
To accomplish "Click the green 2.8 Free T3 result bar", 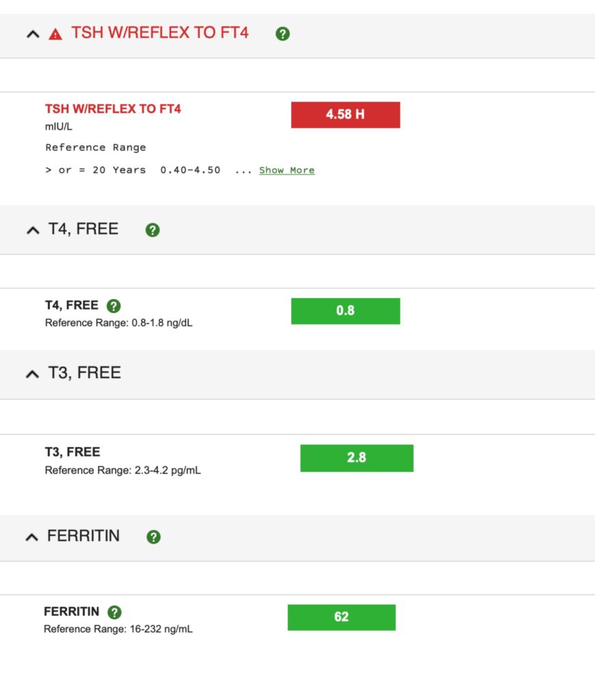I will 356,458.
